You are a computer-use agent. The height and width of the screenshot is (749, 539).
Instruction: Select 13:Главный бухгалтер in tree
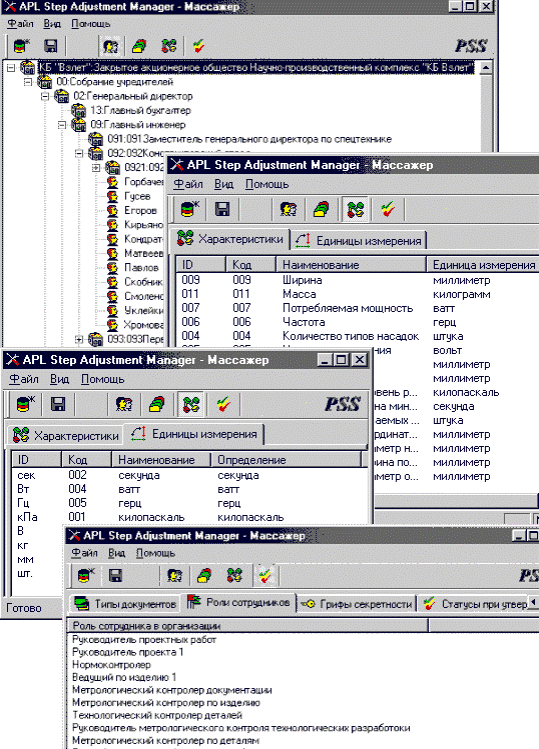tap(140, 110)
